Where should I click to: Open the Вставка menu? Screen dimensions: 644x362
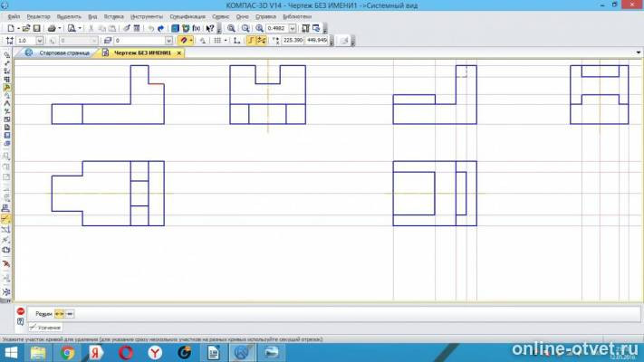(114, 16)
